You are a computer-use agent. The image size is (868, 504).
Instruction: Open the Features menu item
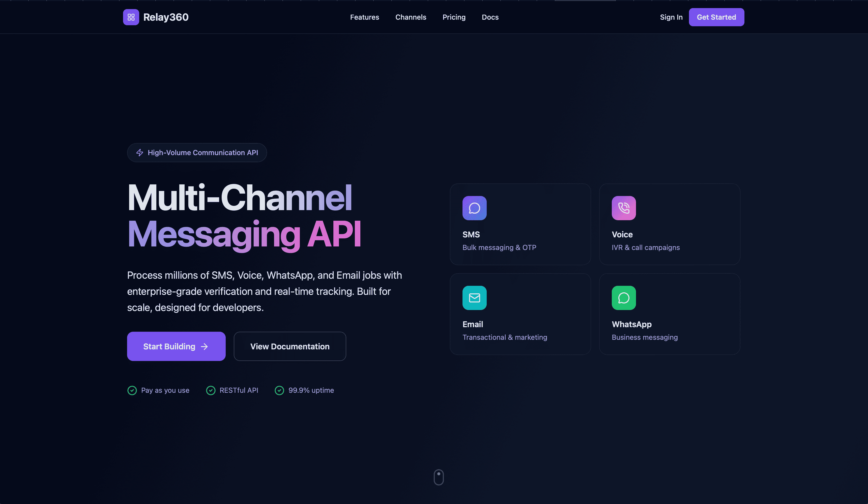[x=364, y=17]
